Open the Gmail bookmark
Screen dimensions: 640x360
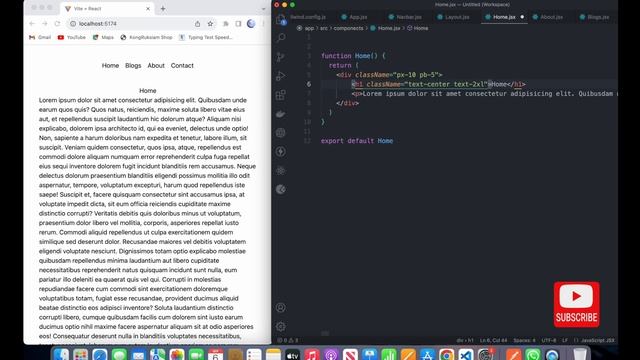tap(40, 37)
